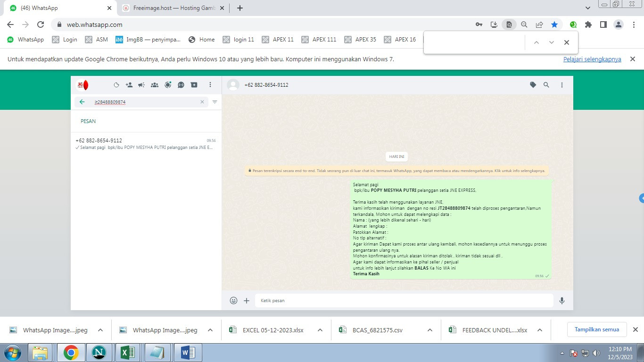Click the find-in-page icon in address bar

coord(509,25)
